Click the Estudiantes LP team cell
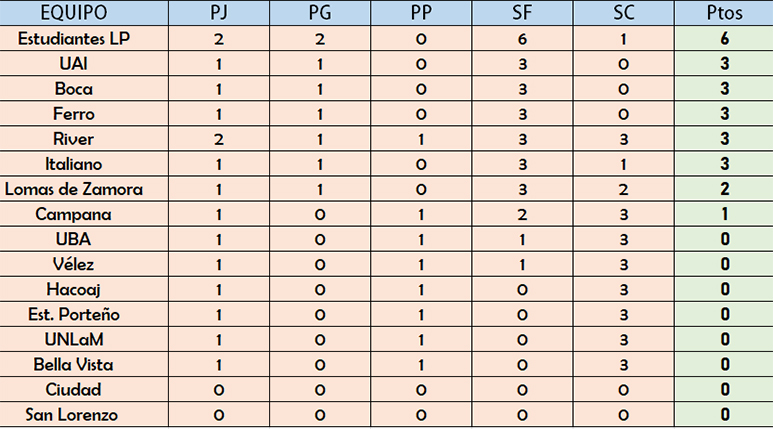773x429 pixels. 84,38
